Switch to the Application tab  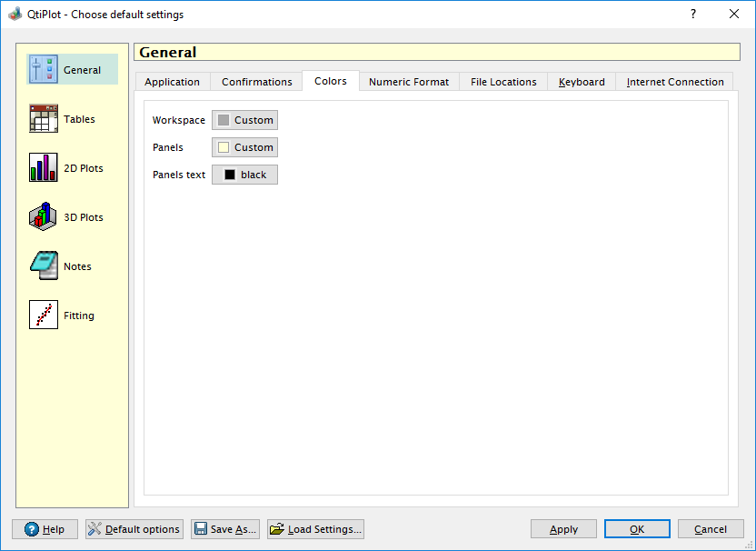pos(172,82)
